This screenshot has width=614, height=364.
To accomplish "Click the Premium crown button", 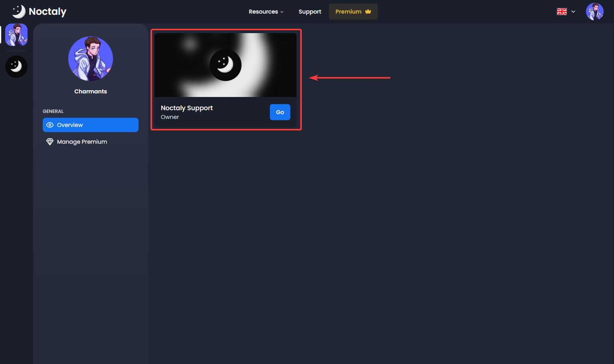I will 353,12.
